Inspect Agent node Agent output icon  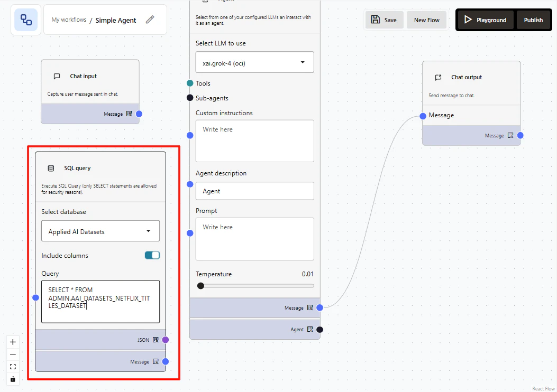310,329
